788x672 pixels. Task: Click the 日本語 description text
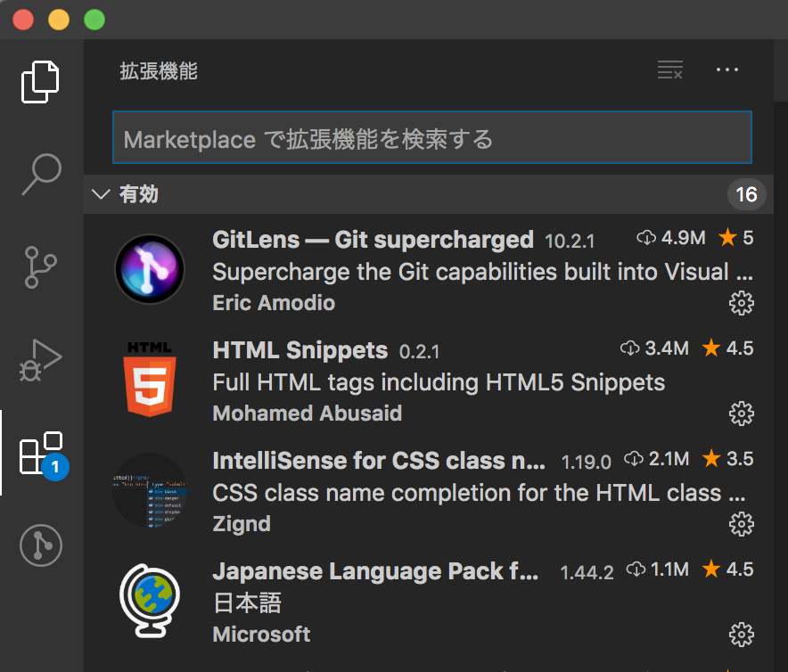click(x=247, y=602)
